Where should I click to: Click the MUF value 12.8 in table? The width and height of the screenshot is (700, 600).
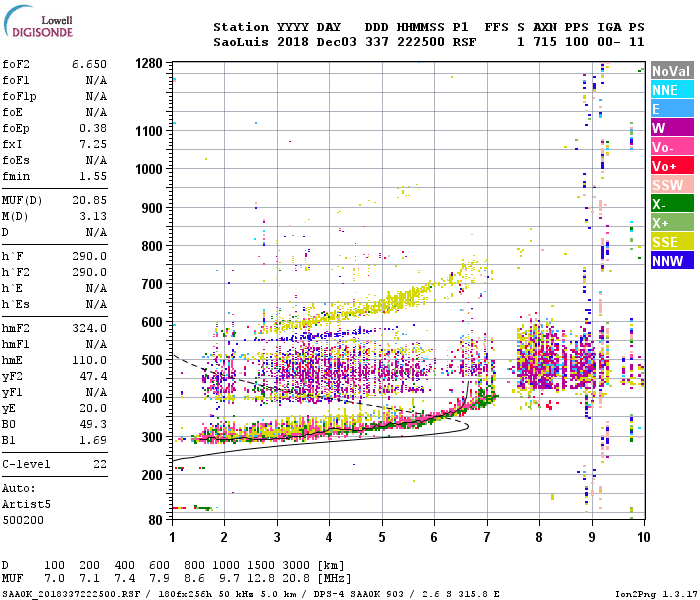261,579
